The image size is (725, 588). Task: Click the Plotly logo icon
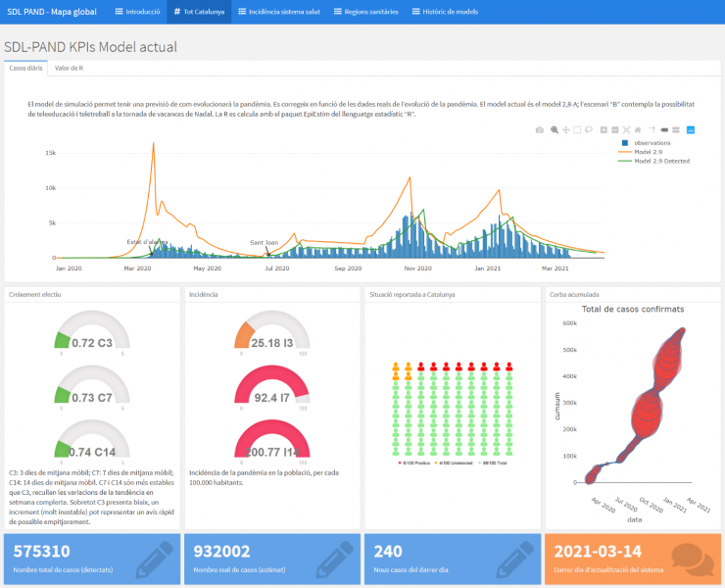pyautogui.click(x=691, y=129)
